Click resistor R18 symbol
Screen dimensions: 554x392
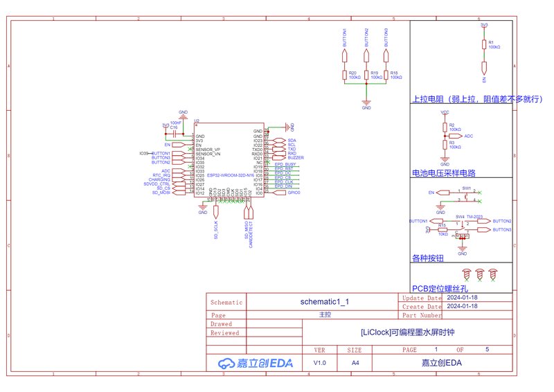[x=386, y=75]
